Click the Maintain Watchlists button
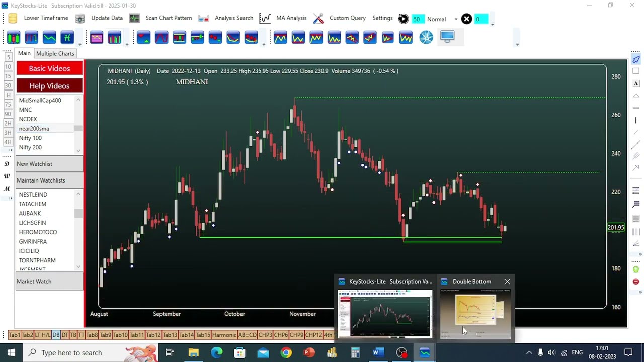Image resolution: width=644 pixels, height=362 pixels. pyautogui.click(x=49, y=180)
